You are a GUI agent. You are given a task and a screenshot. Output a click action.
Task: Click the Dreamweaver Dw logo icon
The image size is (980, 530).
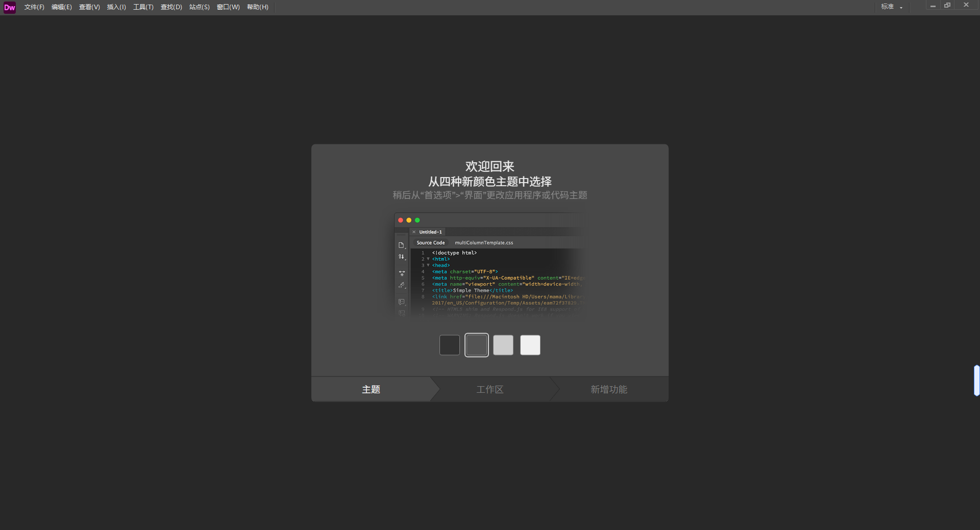[x=10, y=7]
